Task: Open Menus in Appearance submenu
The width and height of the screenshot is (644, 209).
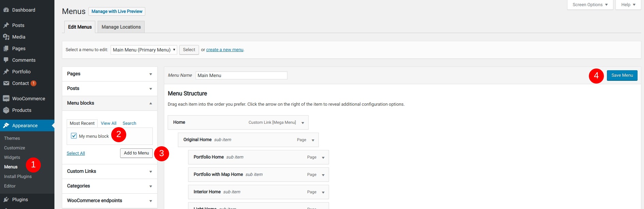Action: tap(11, 167)
